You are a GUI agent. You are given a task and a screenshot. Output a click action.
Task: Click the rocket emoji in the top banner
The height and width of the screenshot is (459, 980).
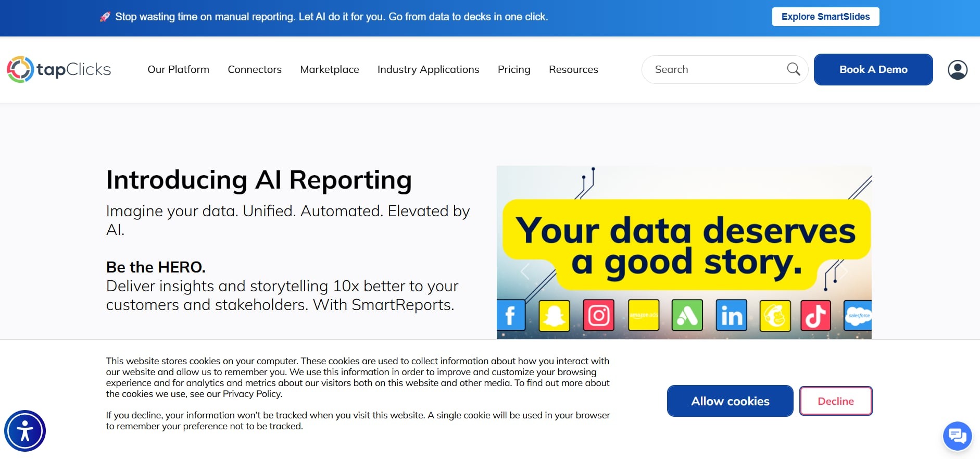click(x=105, y=17)
